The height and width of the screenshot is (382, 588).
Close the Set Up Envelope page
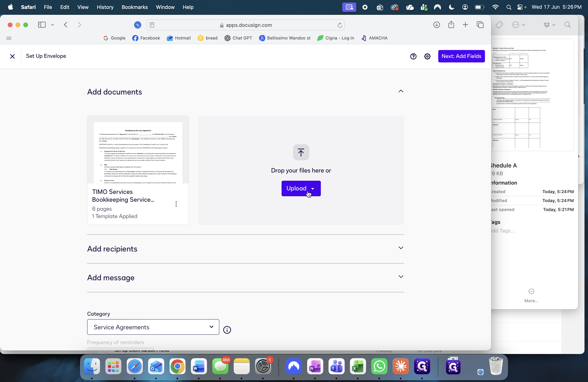(12, 56)
